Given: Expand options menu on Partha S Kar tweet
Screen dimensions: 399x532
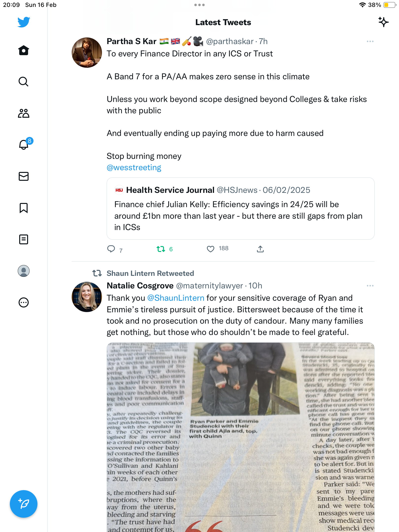Looking at the screenshot, I should point(370,41).
